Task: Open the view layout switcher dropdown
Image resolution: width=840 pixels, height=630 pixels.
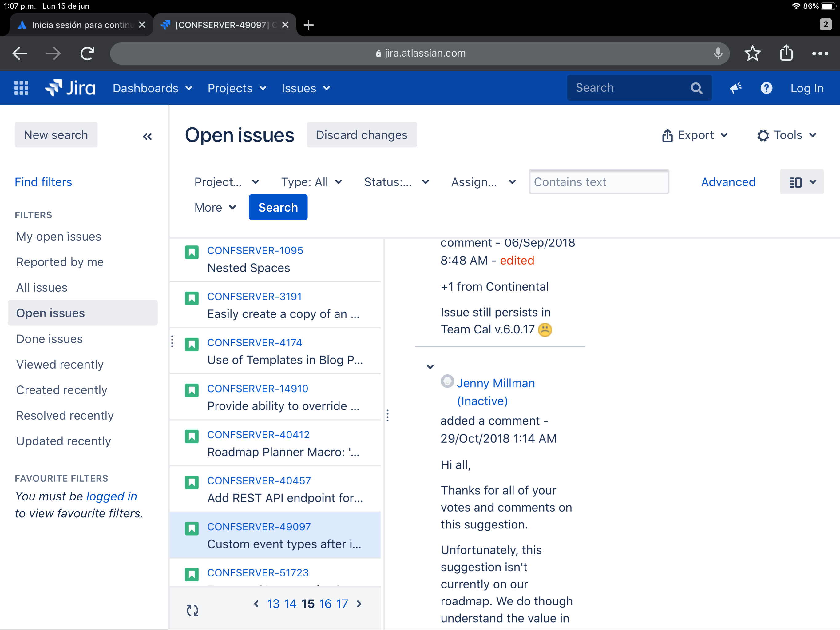Action: [x=802, y=182]
